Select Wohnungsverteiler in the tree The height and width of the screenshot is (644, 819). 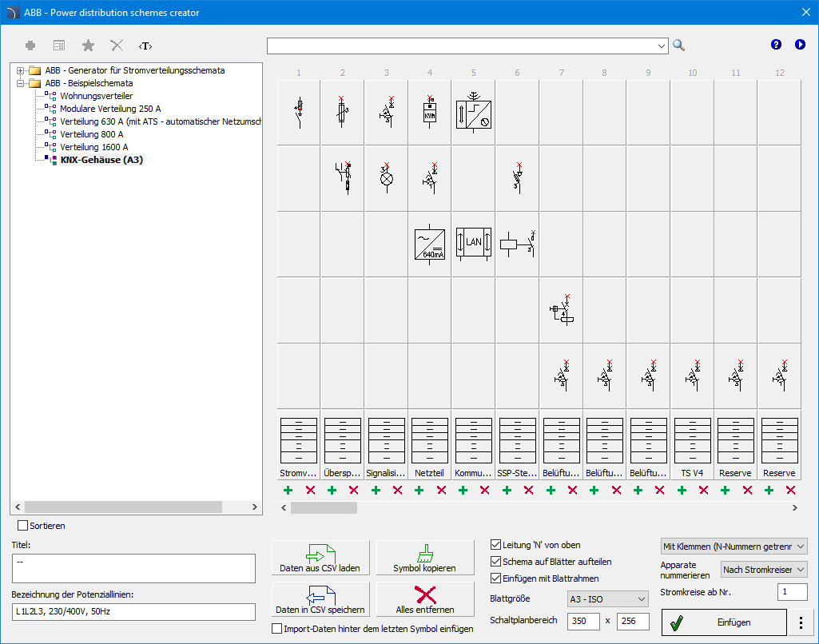[x=97, y=96]
